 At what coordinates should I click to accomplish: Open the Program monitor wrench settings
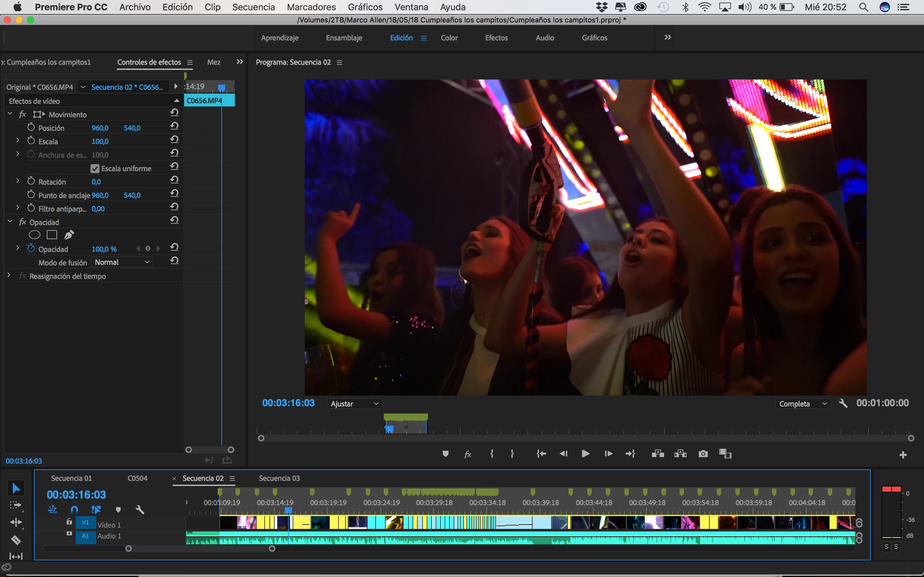pyautogui.click(x=843, y=403)
